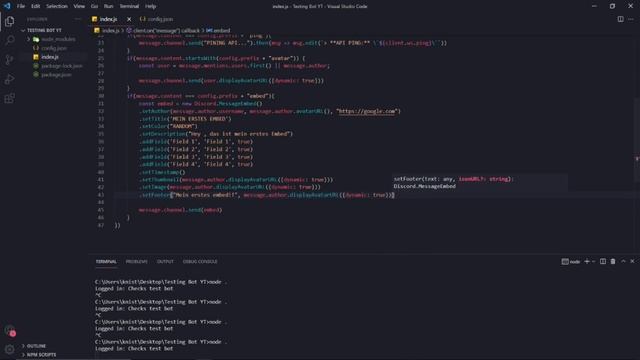Open new terminal launch profile dropdown
The width and height of the screenshot is (640, 360).
(593, 262)
